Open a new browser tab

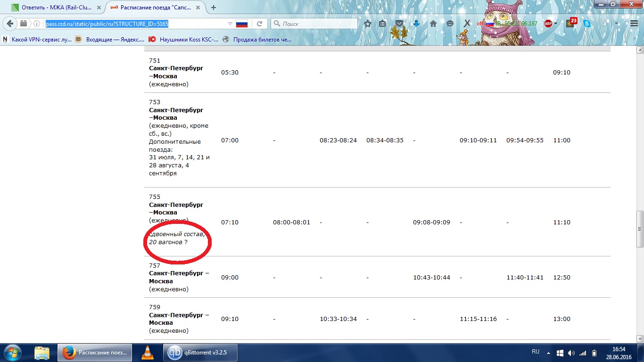point(214,8)
